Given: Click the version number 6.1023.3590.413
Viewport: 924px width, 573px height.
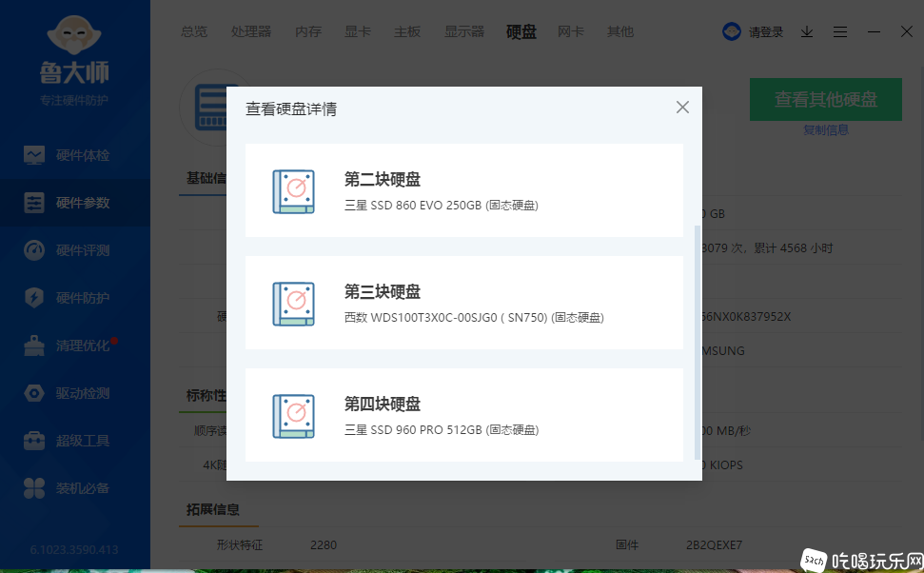Looking at the screenshot, I should 74,550.
